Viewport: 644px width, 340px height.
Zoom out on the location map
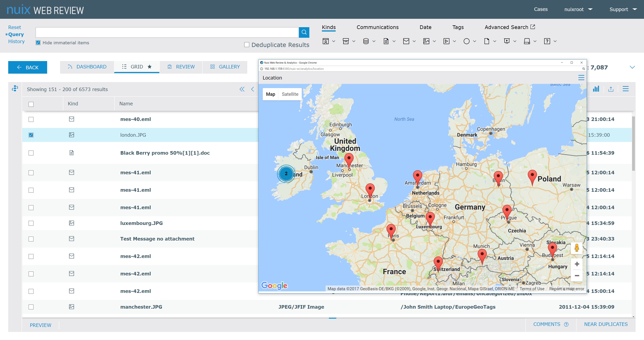coord(577,275)
